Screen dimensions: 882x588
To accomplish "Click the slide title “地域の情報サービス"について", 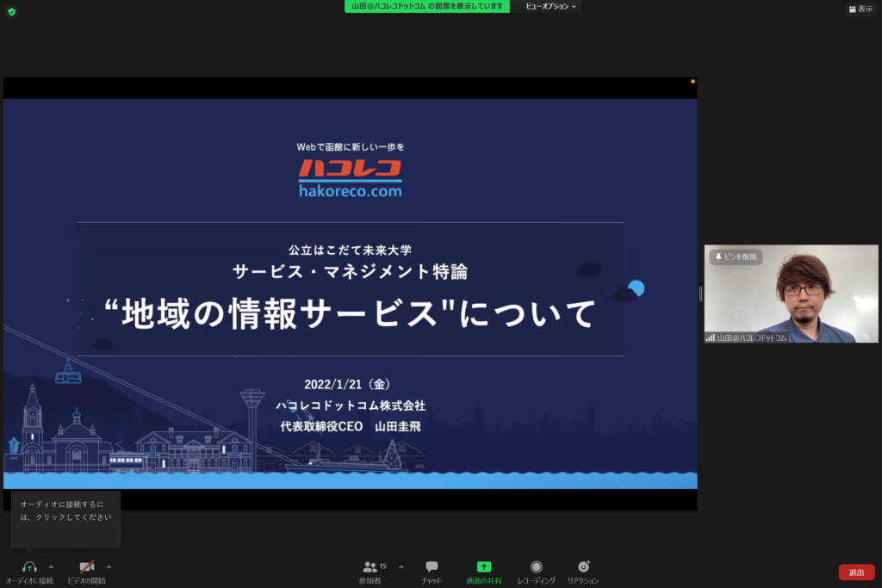I will tap(350, 313).
